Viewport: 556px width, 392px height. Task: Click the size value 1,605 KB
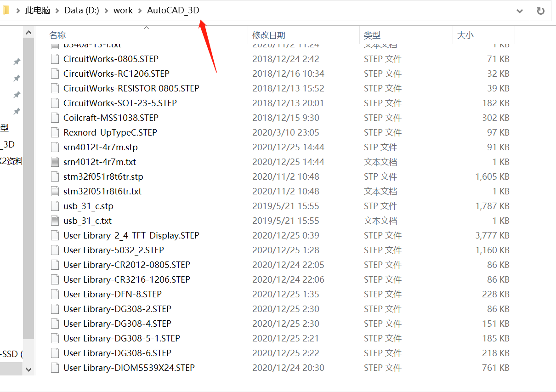[492, 176]
